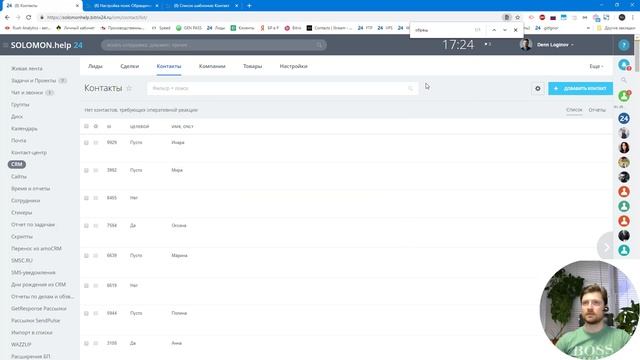Open the Denis Loginov user dropdown
This screenshot has width=640, height=360.
(555, 44)
